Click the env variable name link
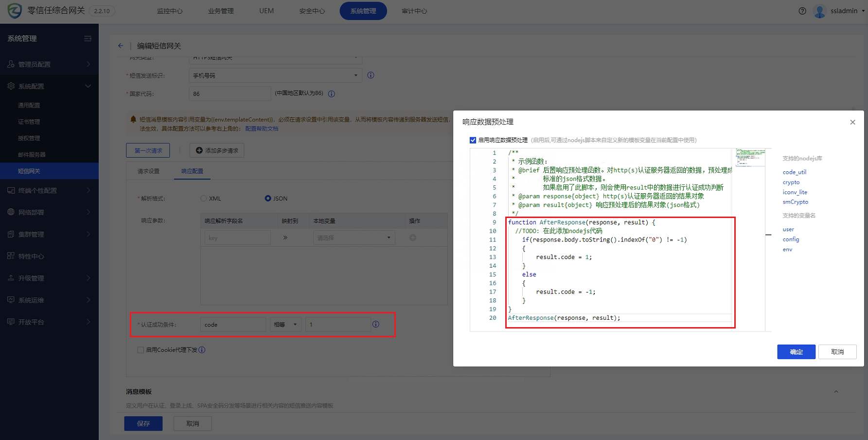868x440 pixels. (787, 249)
